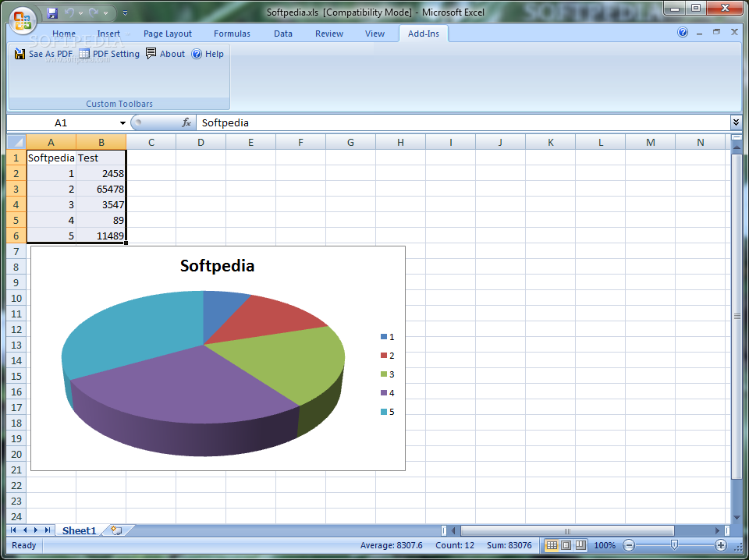Screen dimensions: 749x560
Task: Click previous sheet navigation arrow
Action: point(25,530)
